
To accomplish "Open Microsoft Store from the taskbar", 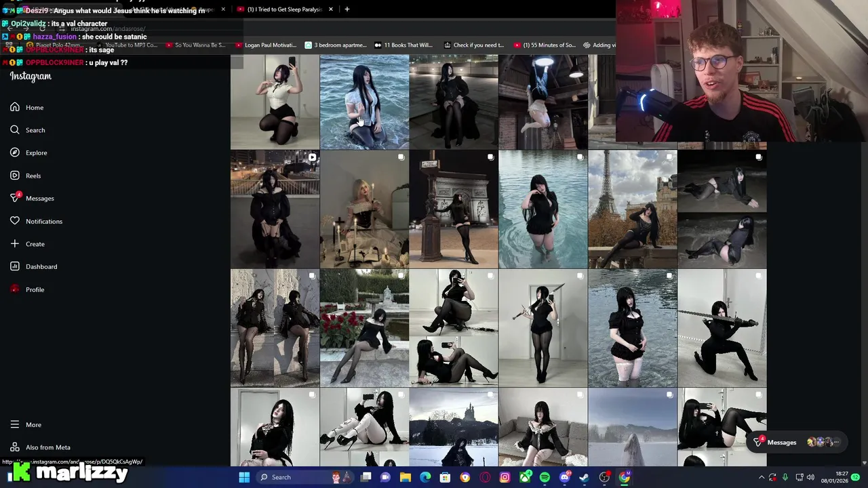I will (x=446, y=477).
